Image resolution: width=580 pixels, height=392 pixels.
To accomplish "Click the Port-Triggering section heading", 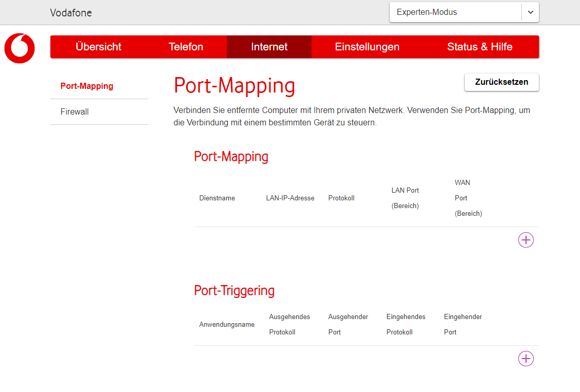I will [234, 291].
